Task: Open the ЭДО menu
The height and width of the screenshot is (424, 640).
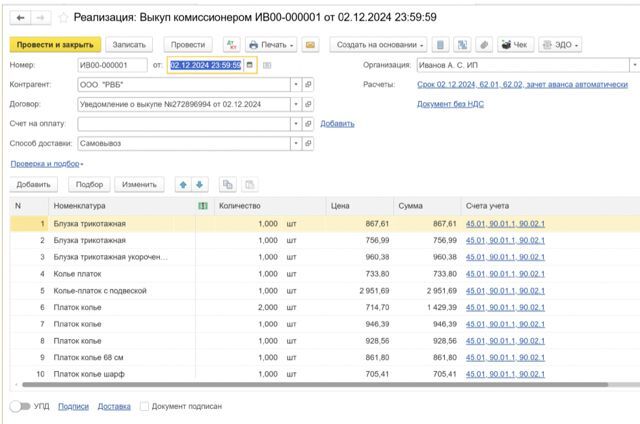Action: (x=560, y=45)
